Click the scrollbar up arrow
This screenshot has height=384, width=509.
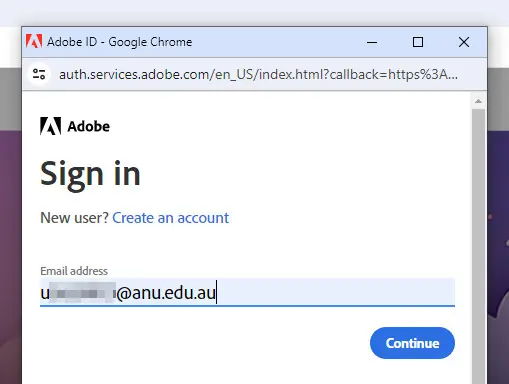pos(478,101)
